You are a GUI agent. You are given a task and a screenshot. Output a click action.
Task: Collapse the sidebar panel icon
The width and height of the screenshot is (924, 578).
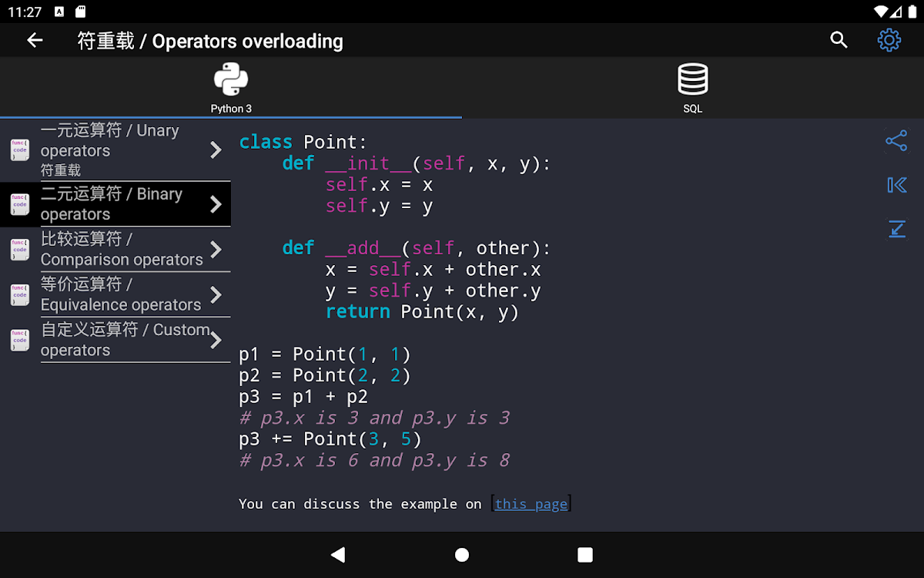tap(896, 185)
